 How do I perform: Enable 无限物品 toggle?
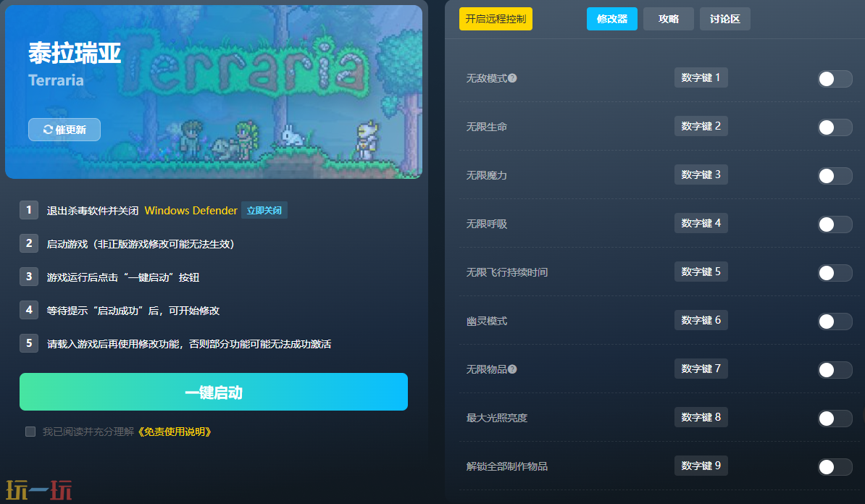(835, 370)
